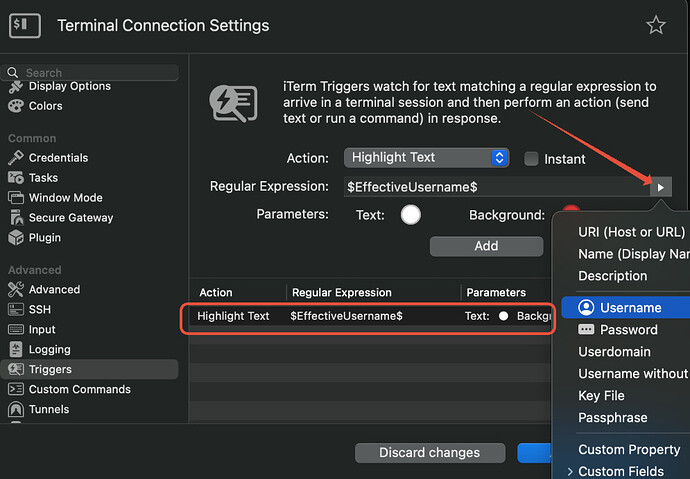Select the Plugin sidebar item

44,238
